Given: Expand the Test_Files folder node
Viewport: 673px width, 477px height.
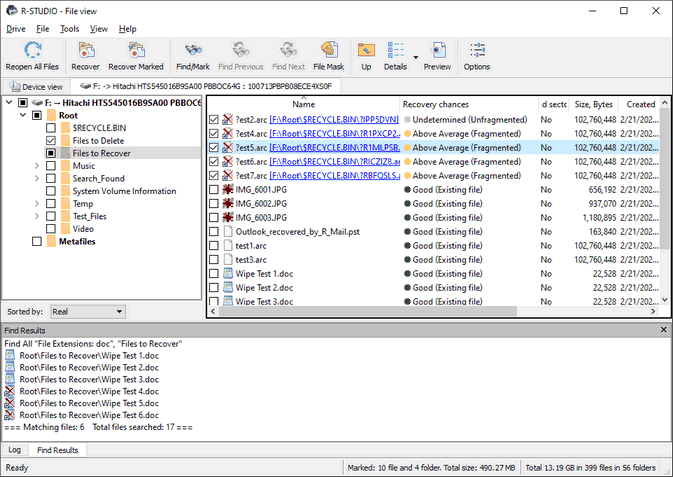Looking at the screenshot, I should (x=37, y=216).
